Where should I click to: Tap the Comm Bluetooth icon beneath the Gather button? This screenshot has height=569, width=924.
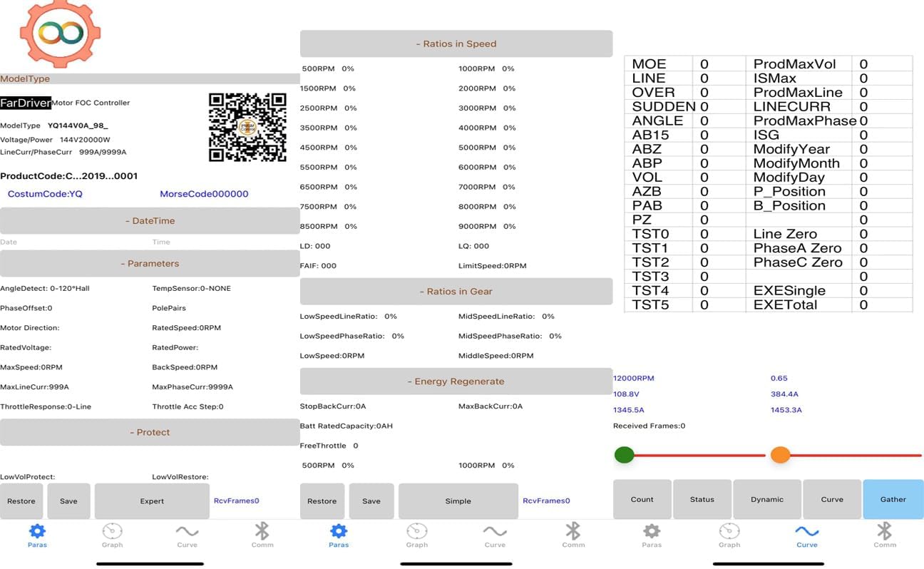[885, 532]
